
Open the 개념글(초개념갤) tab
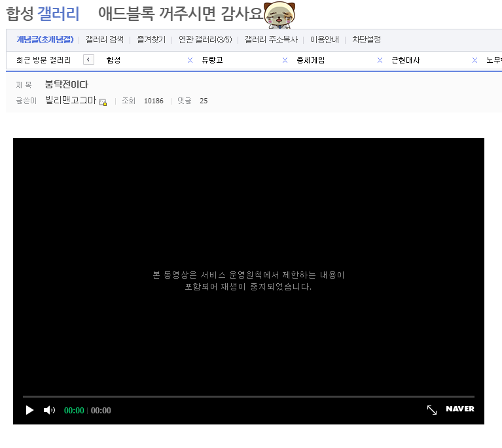click(45, 39)
